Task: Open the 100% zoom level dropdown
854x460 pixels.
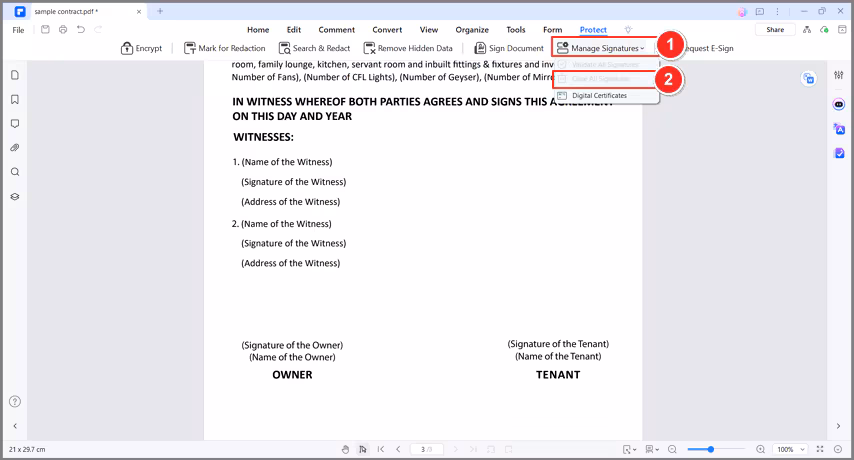Action: click(x=790, y=449)
